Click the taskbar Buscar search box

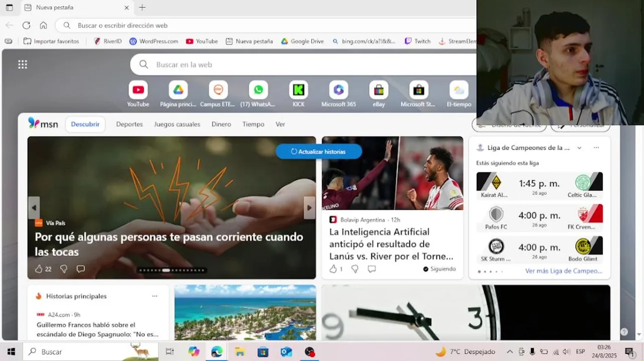(x=90, y=351)
